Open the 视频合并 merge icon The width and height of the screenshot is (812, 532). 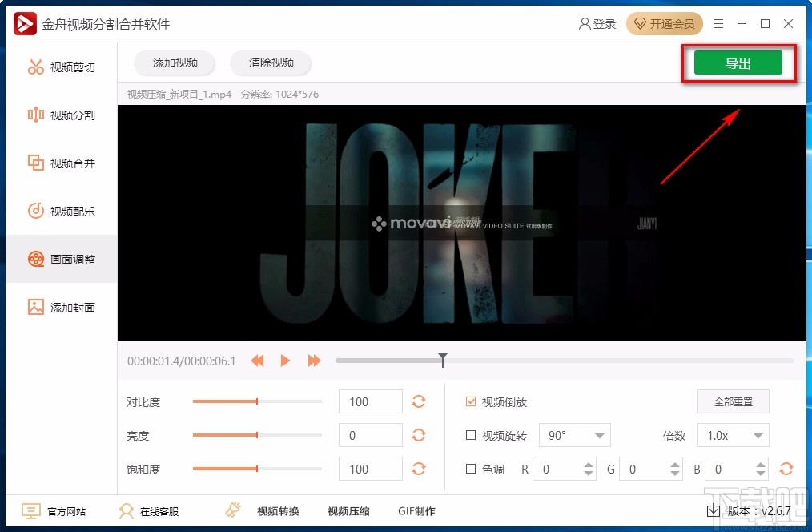pos(36,163)
